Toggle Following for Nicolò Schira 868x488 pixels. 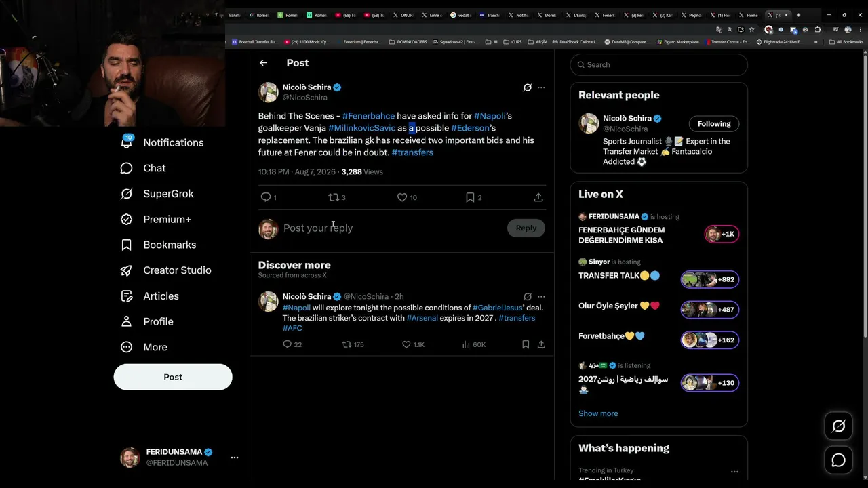tap(714, 124)
